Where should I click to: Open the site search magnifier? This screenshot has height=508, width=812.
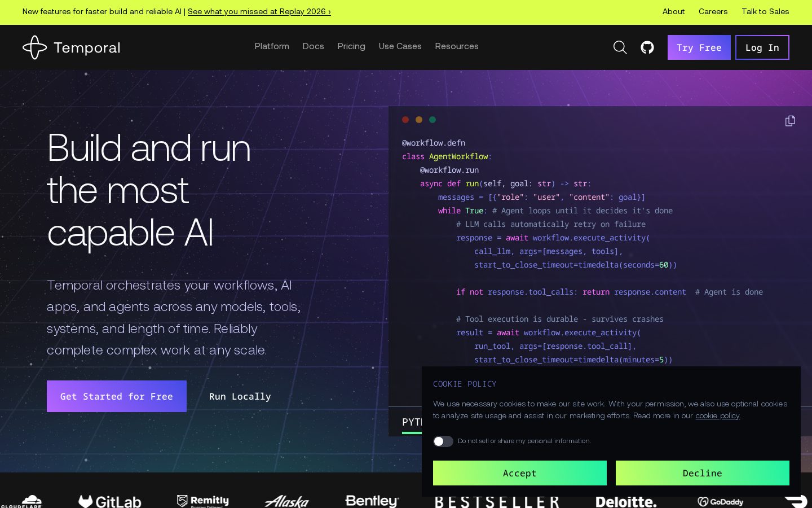click(x=620, y=47)
